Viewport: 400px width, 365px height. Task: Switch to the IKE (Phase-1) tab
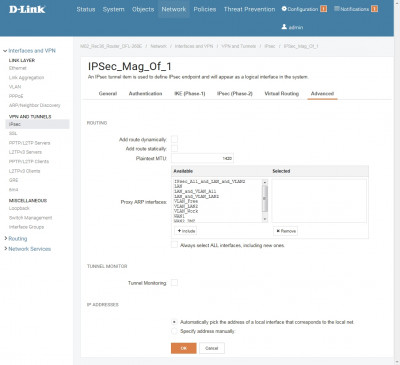pyautogui.click(x=190, y=93)
